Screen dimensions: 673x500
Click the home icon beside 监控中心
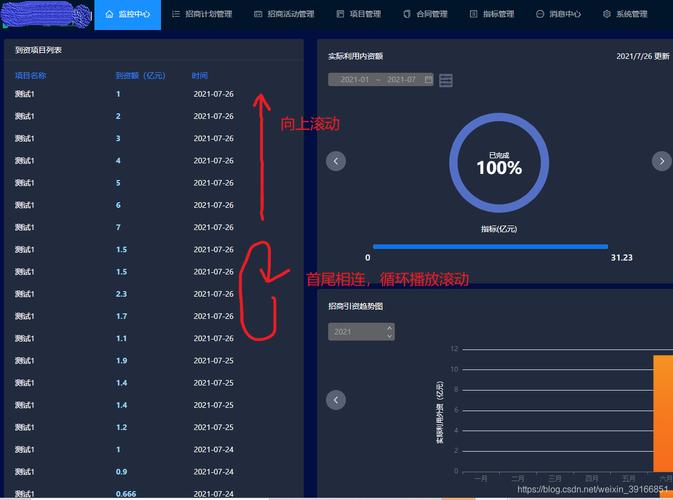[109, 14]
